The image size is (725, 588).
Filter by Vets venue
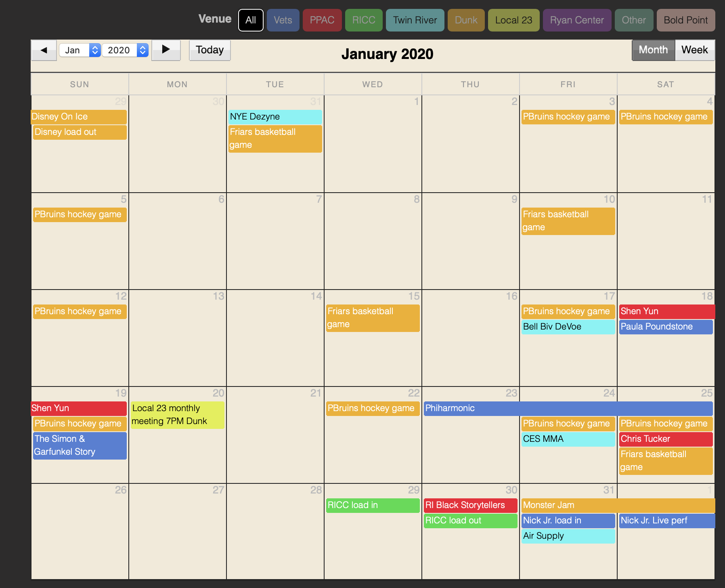[283, 20]
